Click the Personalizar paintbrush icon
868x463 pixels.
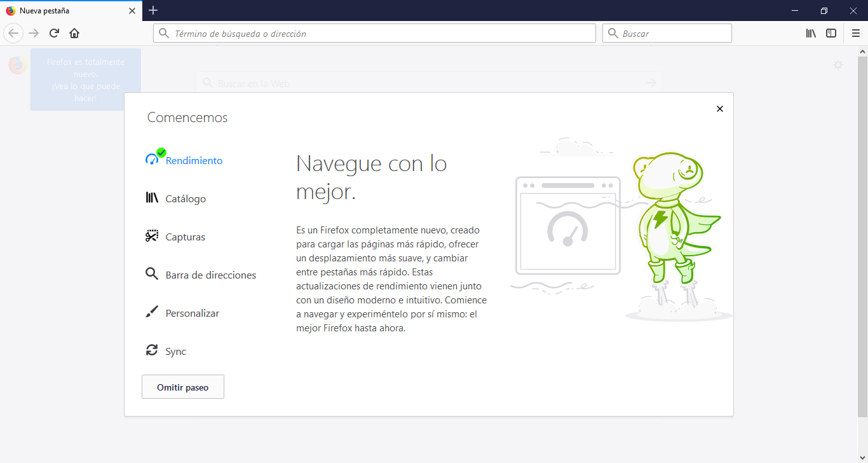click(x=152, y=312)
